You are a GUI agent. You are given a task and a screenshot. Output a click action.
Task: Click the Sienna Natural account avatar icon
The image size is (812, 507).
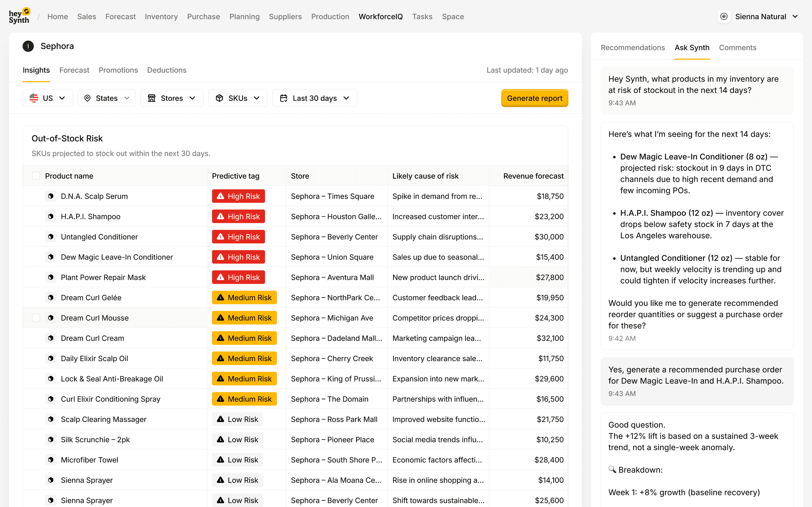tap(724, 16)
